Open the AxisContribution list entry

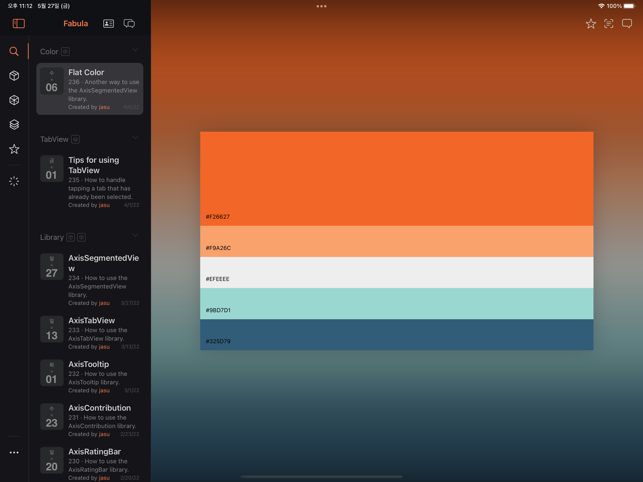pos(90,420)
